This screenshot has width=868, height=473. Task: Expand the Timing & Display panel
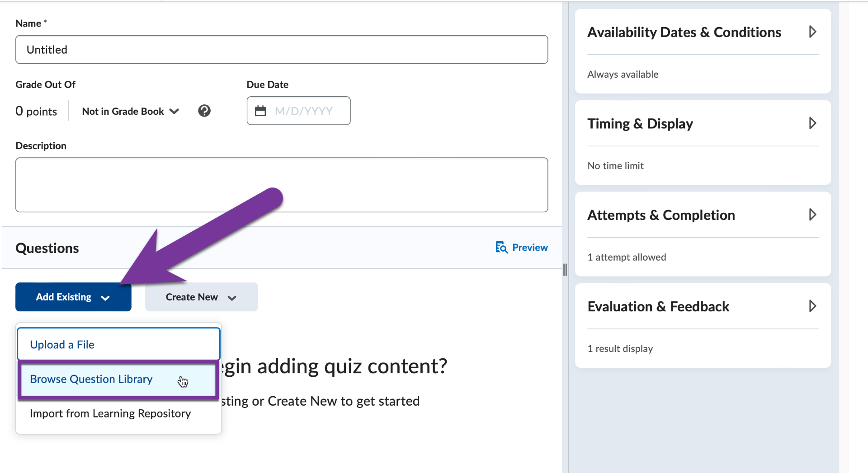click(812, 123)
